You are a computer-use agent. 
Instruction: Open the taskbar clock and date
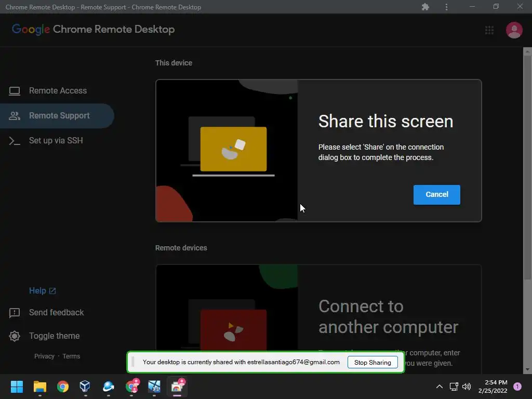493,387
